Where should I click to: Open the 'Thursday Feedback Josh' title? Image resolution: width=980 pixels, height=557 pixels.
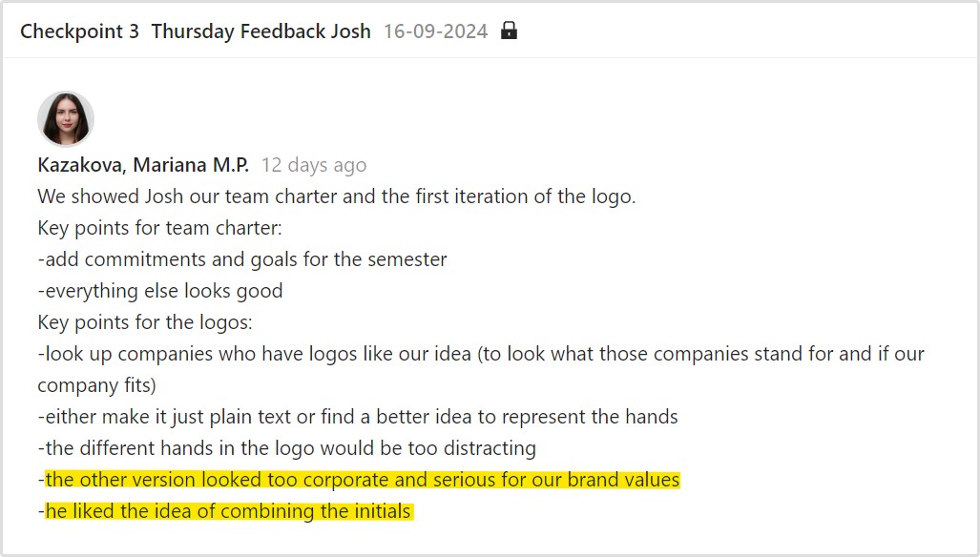261,31
